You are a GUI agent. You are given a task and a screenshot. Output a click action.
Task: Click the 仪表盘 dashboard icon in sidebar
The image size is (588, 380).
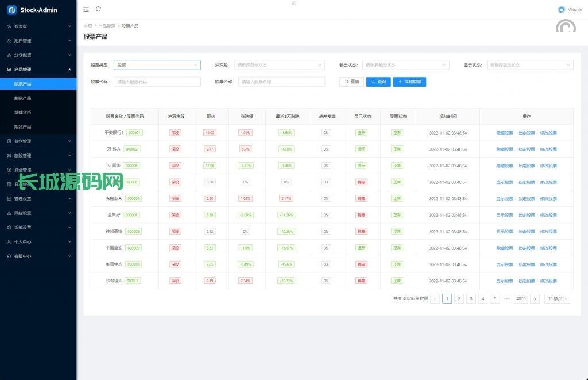[9, 26]
